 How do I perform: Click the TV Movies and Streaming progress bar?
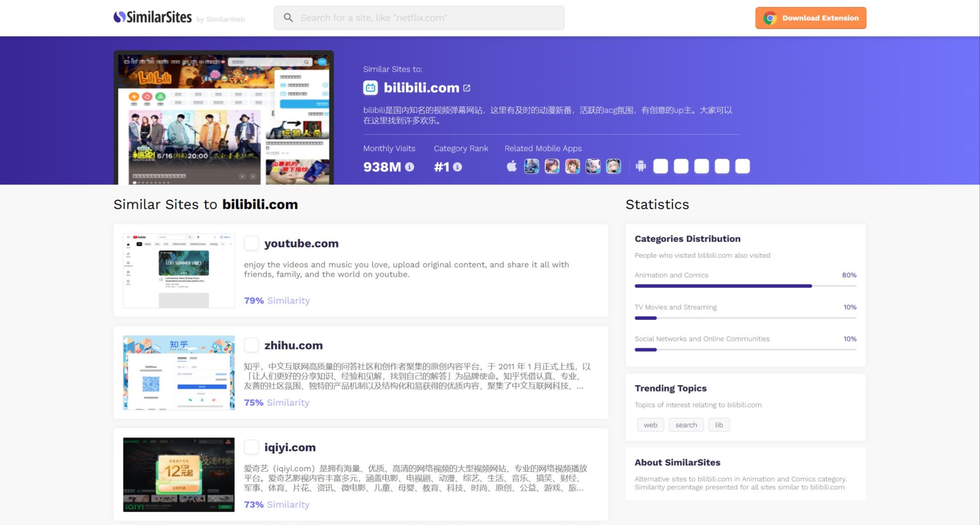pyautogui.click(x=745, y=318)
